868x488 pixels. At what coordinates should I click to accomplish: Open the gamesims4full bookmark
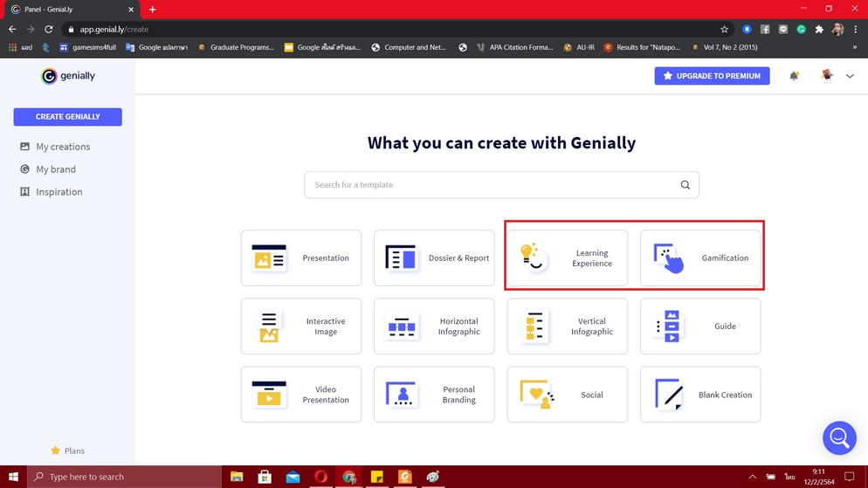pos(88,47)
